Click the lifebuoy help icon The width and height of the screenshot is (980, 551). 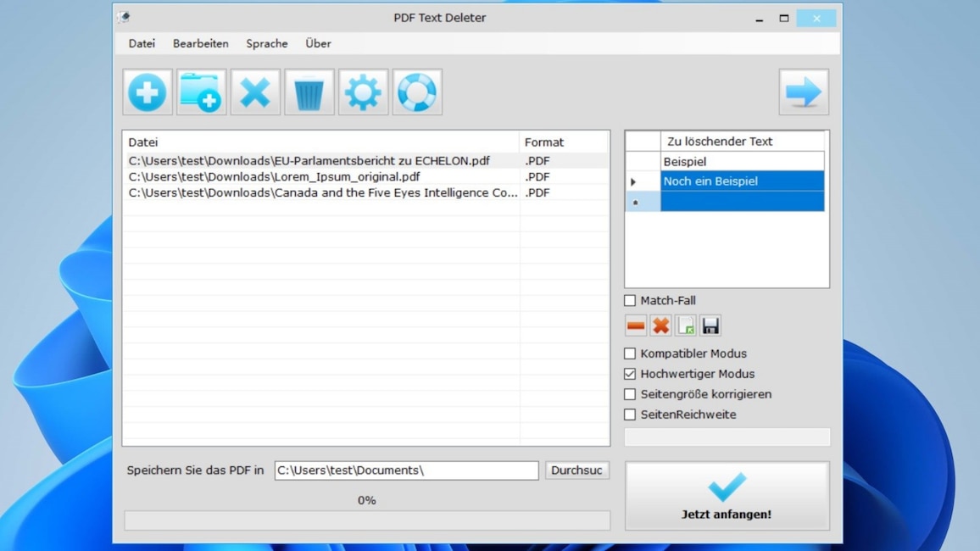pos(416,92)
